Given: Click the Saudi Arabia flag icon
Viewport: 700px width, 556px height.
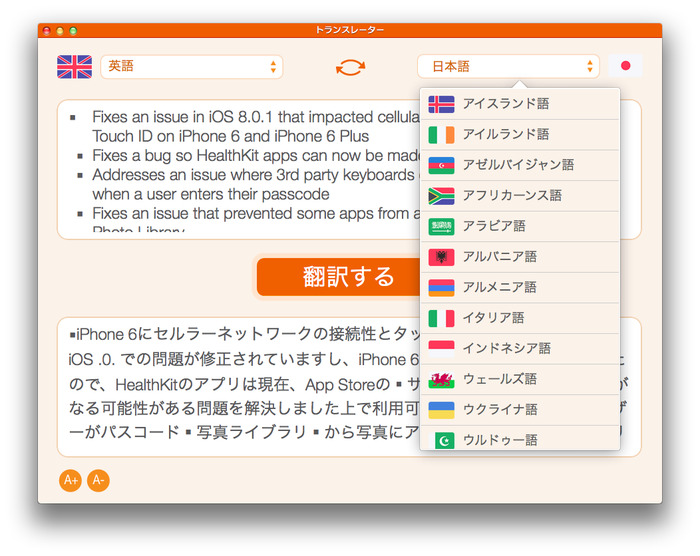Looking at the screenshot, I should [441, 226].
